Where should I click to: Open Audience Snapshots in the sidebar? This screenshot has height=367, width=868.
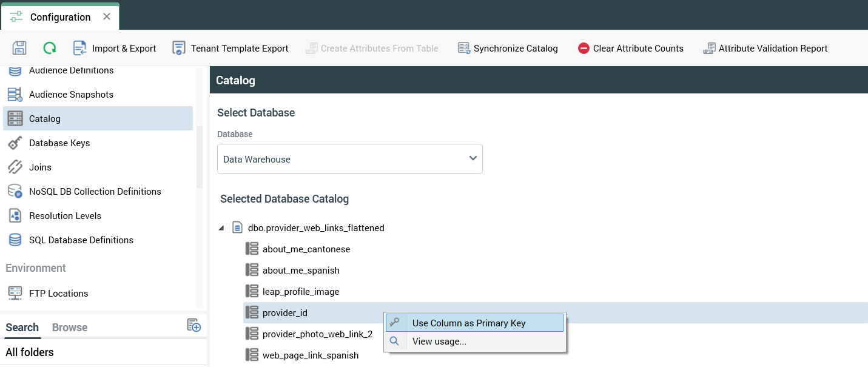tap(71, 95)
